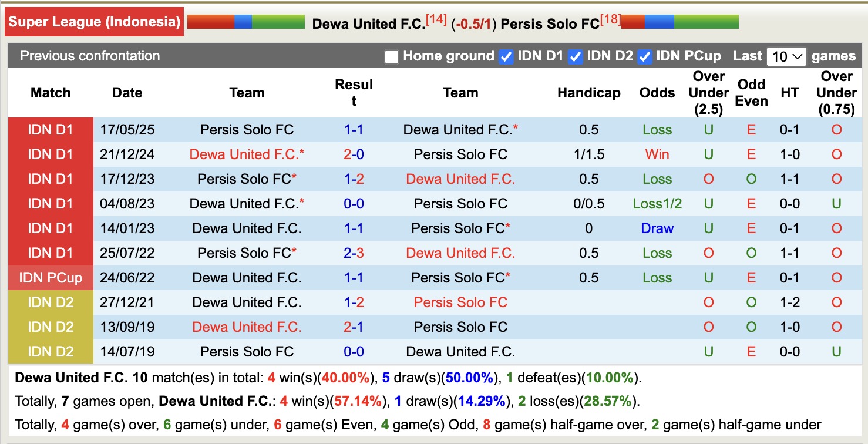868x444 pixels.
Task: Click the IDN PCup league badge
Action: [x=50, y=277]
